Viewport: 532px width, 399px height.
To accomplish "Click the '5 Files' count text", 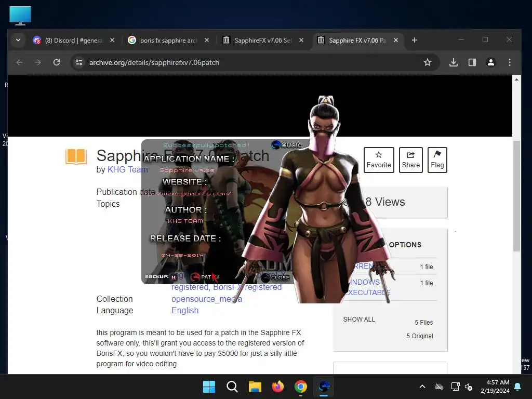I will point(424,322).
